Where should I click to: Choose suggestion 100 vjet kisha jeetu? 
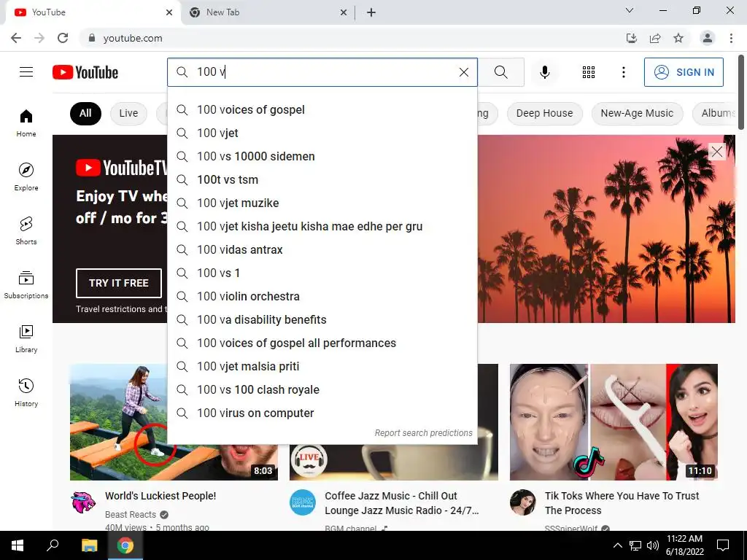pyautogui.click(x=322, y=226)
